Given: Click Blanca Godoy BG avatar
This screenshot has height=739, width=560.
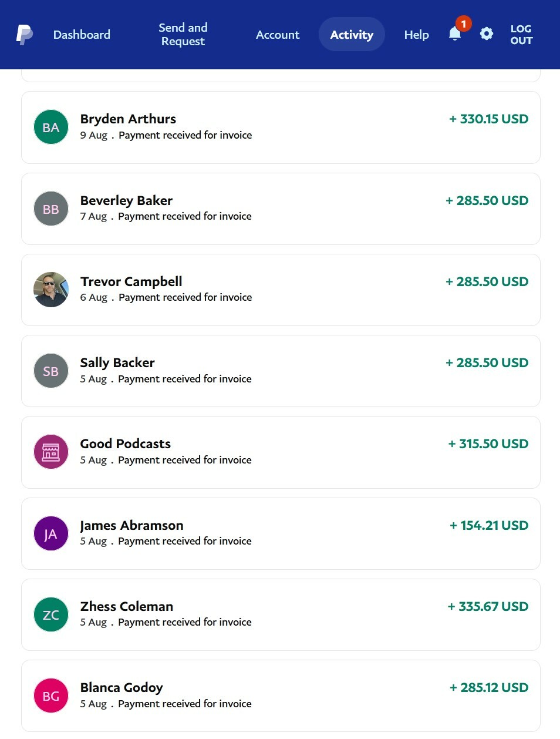Looking at the screenshot, I should click(x=51, y=696).
